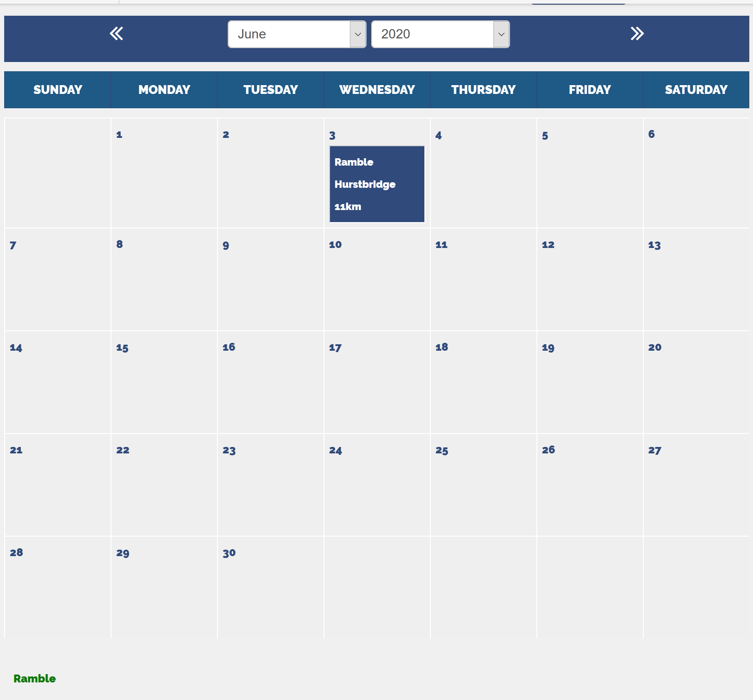The image size is (753, 700).
Task: Open the June month dropdown
Action: [x=297, y=34]
